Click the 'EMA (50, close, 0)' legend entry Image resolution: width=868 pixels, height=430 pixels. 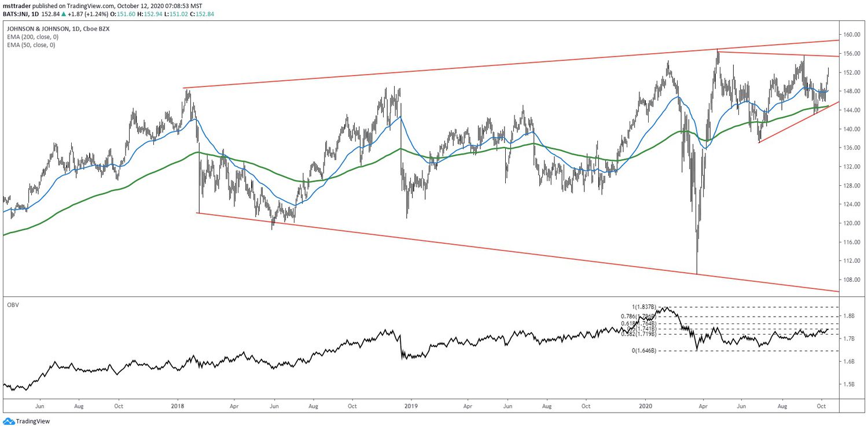point(31,45)
